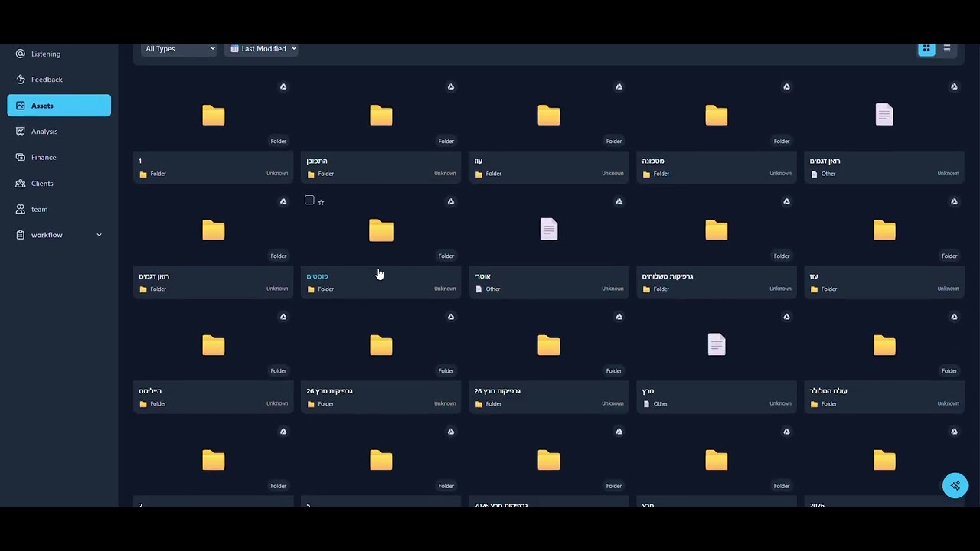Screen dimensions: 980x551
Task: Go to the Listening sidebar item
Action: [x=59, y=54]
